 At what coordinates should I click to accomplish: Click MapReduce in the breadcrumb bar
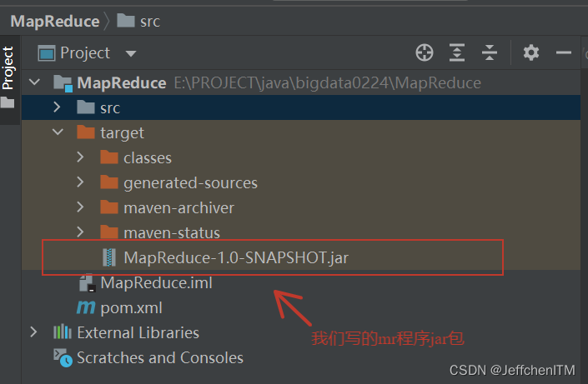55,21
